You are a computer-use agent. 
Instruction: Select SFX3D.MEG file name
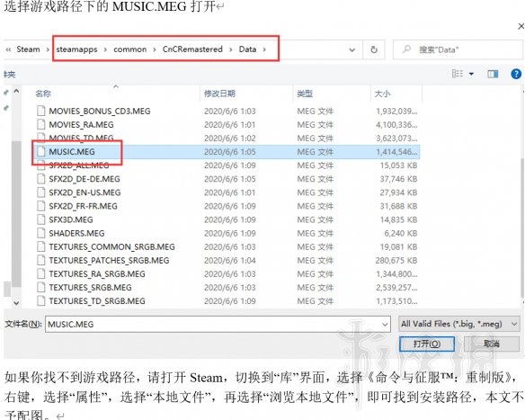[x=71, y=219]
